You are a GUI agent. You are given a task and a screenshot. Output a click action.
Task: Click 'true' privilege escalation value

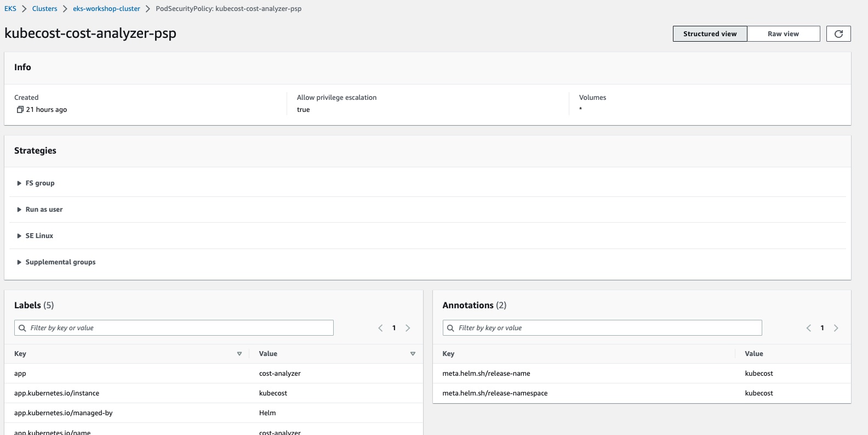[x=304, y=110]
